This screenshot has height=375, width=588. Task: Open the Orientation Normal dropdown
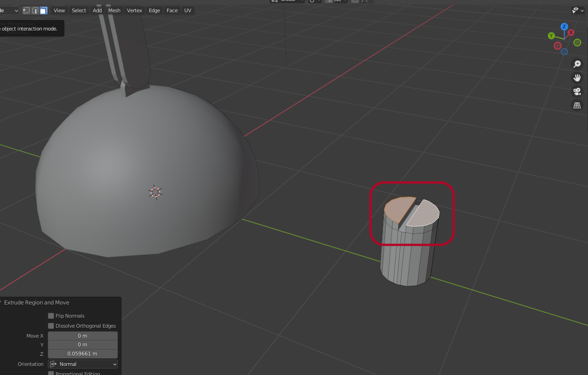83,364
